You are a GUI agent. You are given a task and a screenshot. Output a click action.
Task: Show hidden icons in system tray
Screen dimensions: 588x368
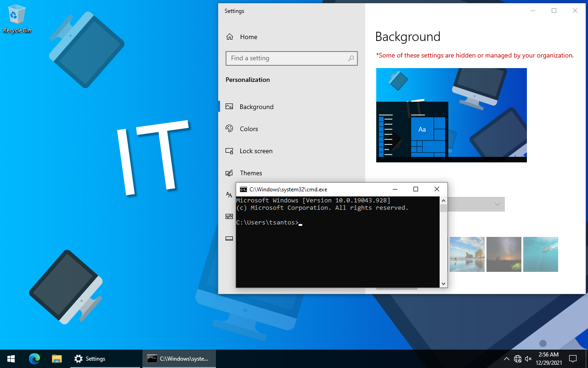pyautogui.click(x=506, y=359)
